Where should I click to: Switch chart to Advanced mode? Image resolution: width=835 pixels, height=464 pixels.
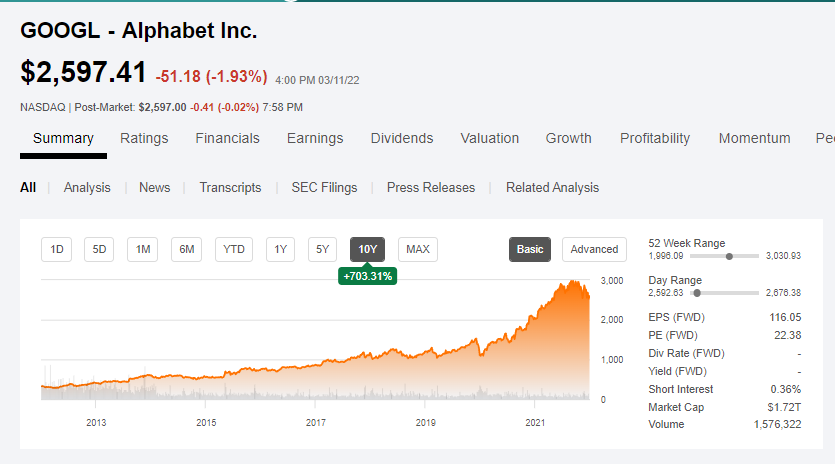coord(594,249)
